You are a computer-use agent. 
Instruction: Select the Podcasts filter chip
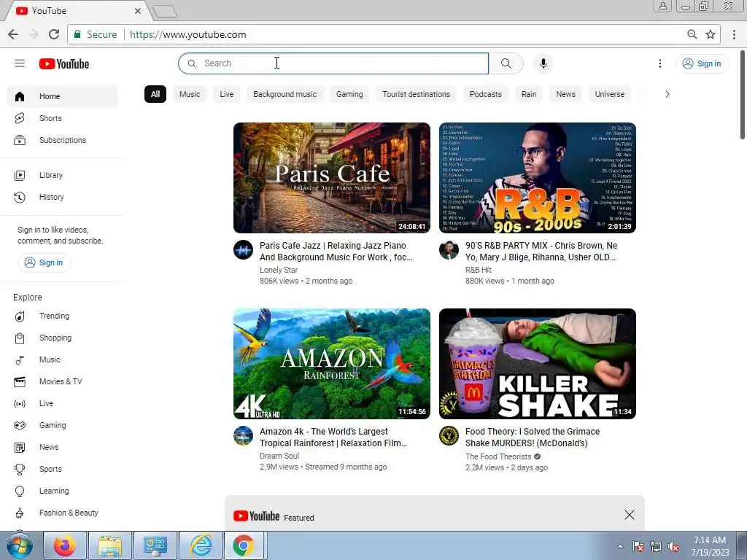485,94
